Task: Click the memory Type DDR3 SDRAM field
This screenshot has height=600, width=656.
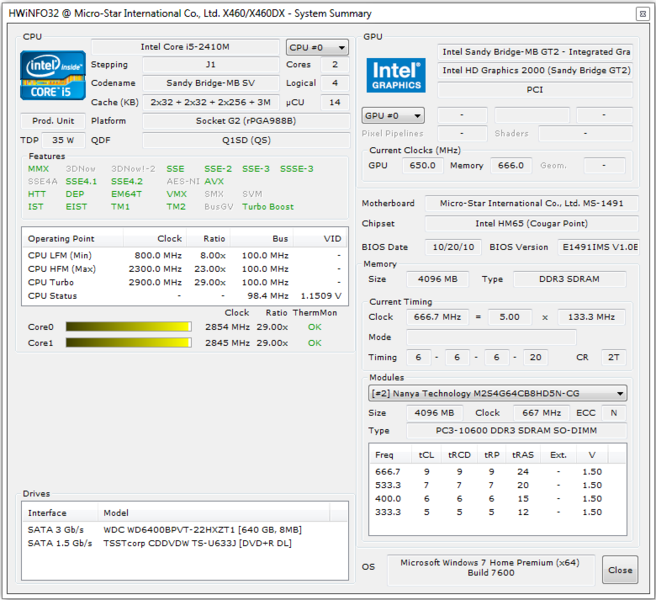Action: click(x=569, y=279)
